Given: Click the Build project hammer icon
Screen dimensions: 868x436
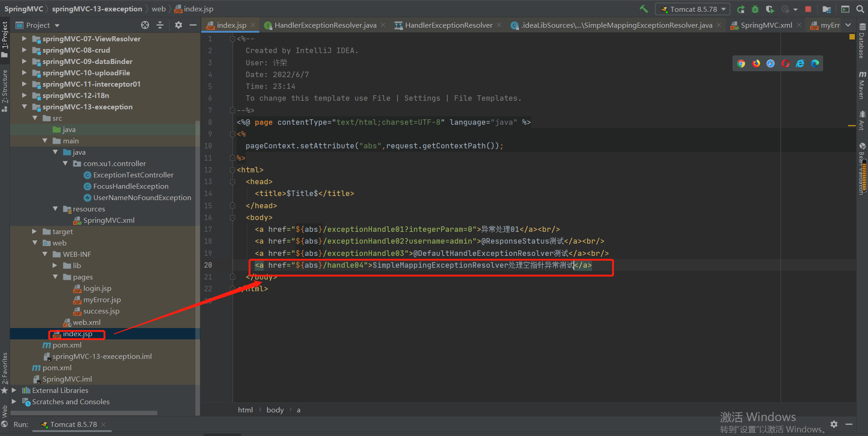Looking at the screenshot, I should coord(644,9).
